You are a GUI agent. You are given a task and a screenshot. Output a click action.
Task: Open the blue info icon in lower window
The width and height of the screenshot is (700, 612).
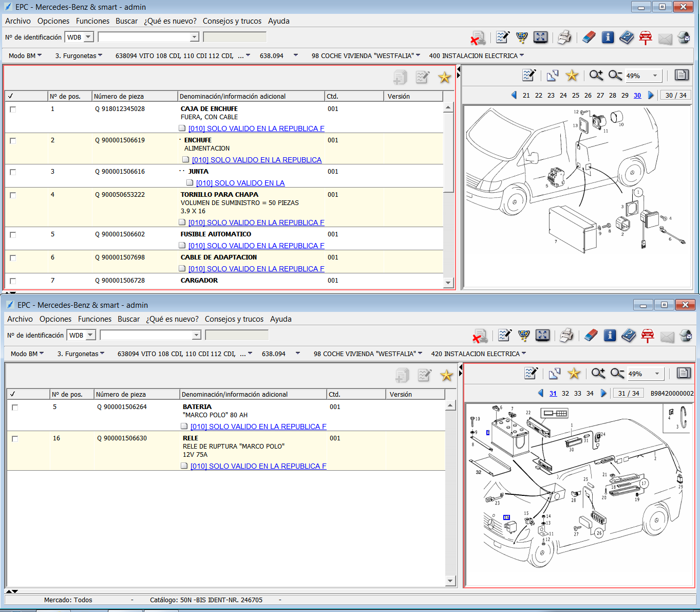tap(610, 335)
